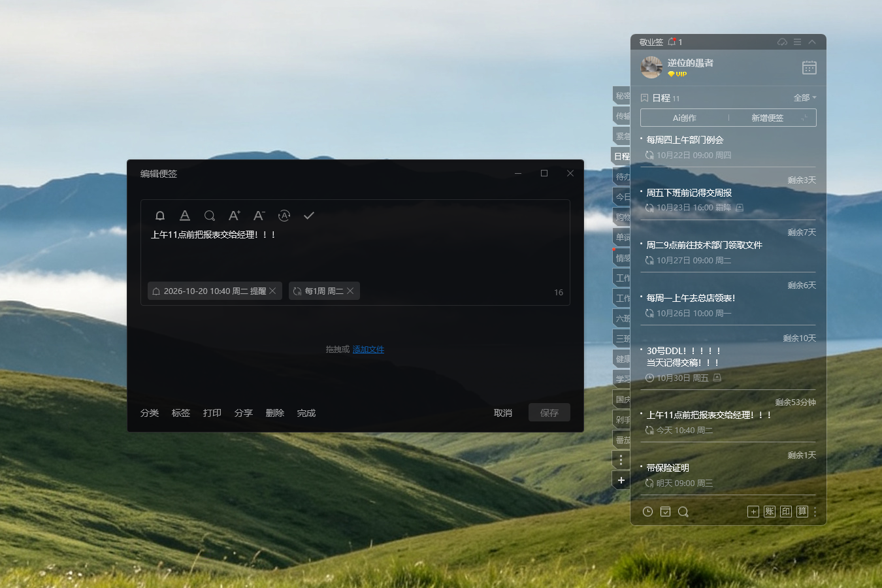Click the search icon in 敬业签 bottom bar
This screenshot has height=588, width=882.
683,512
